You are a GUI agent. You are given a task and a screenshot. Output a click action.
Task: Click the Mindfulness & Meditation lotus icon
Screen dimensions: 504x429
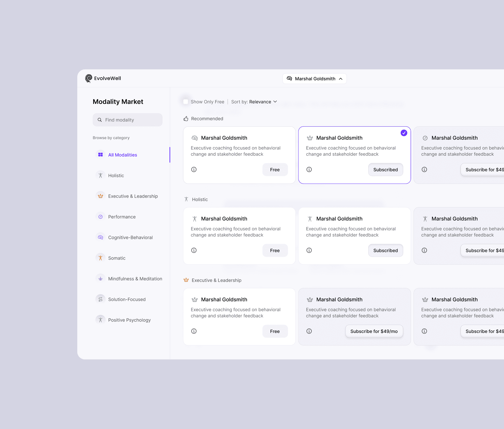101,279
